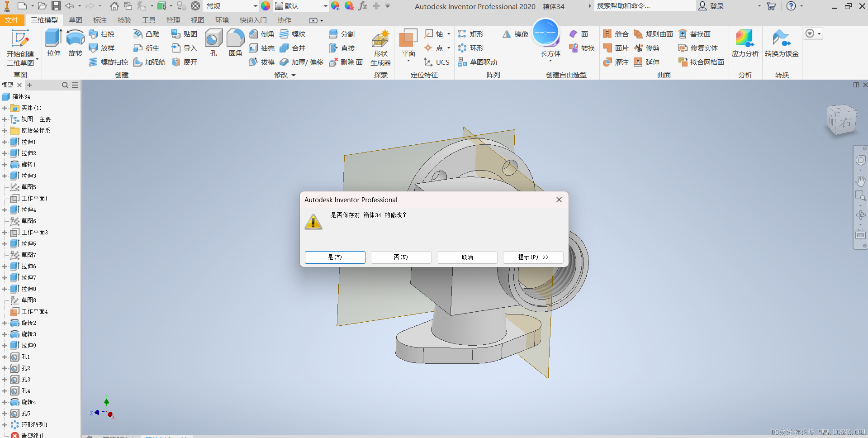The height and width of the screenshot is (438, 868).
Task: Expand the 拉伸1 feature node
Action: click(x=5, y=142)
